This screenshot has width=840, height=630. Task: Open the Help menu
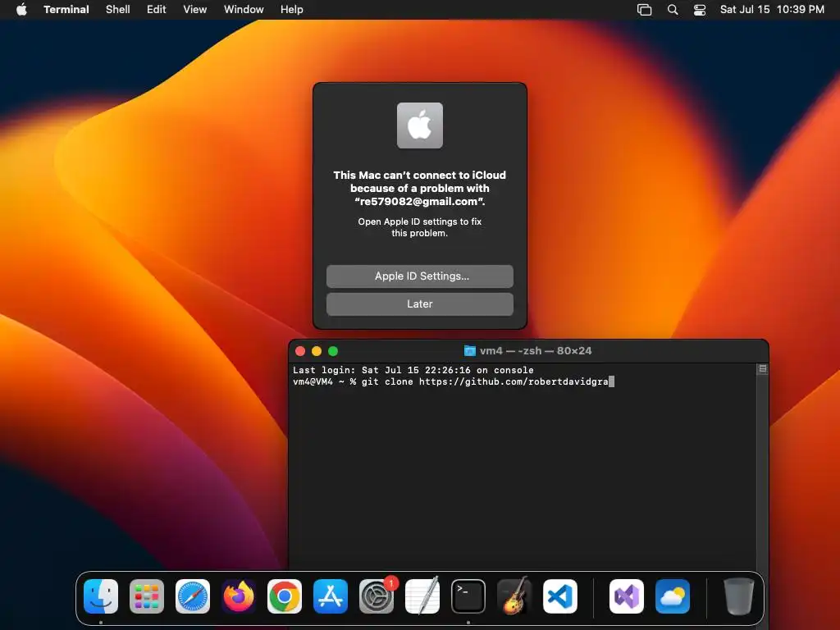(292, 10)
